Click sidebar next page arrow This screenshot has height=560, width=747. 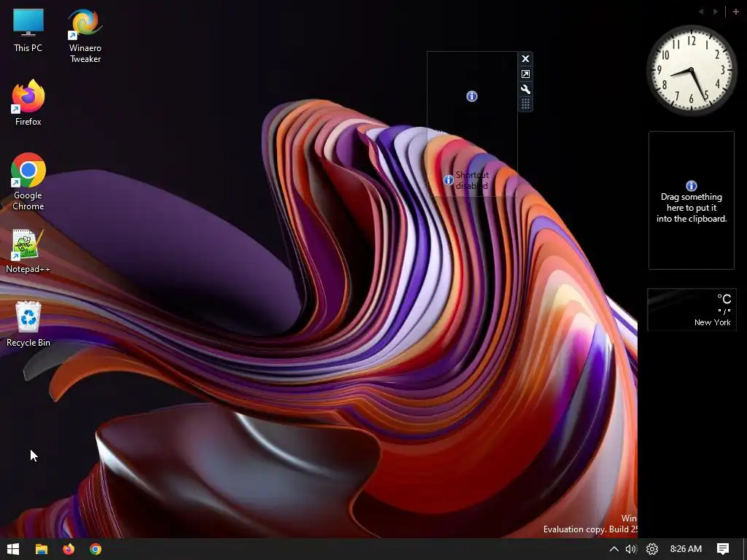click(716, 12)
